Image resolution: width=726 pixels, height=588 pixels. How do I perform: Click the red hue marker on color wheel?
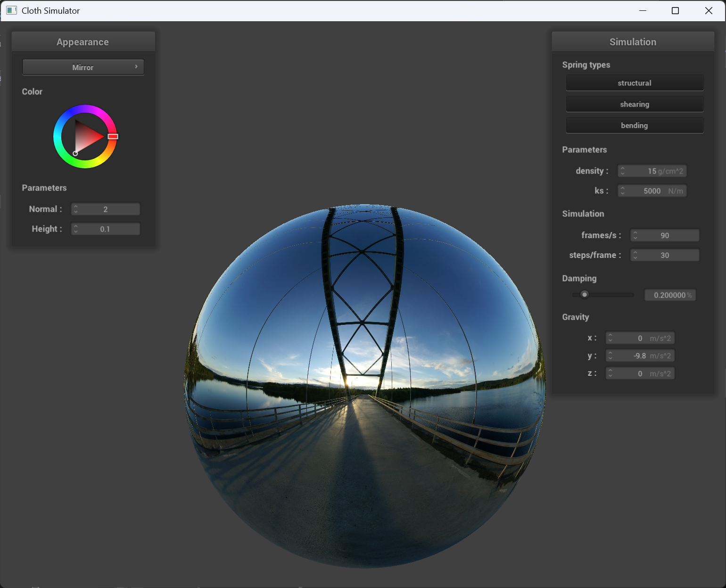click(x=113, y=136)
